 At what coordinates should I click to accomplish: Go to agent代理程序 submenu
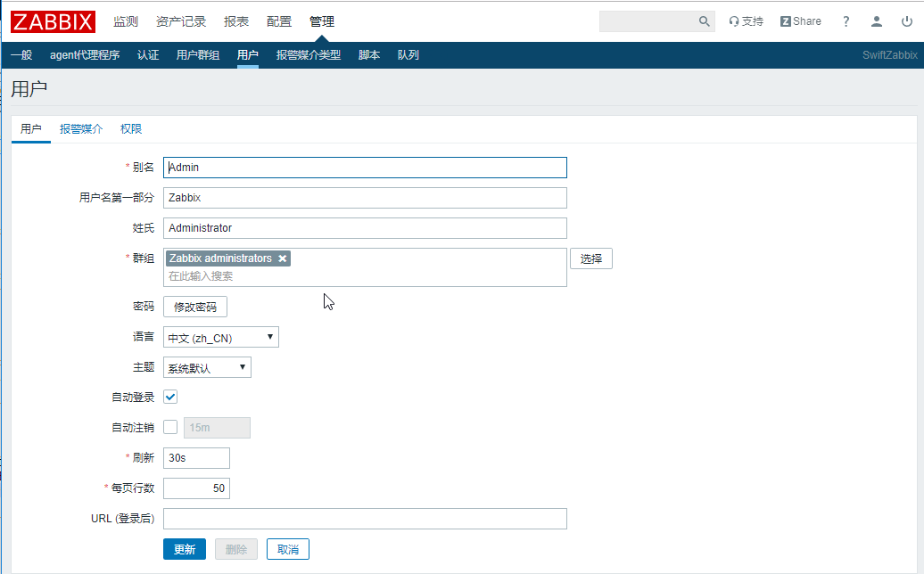coord(85,54)
